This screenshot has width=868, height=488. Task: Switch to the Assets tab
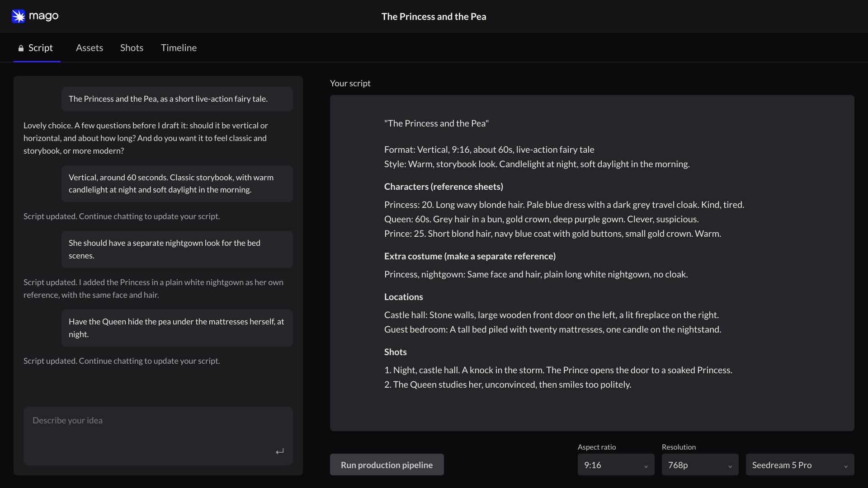[x=90, y=47]
